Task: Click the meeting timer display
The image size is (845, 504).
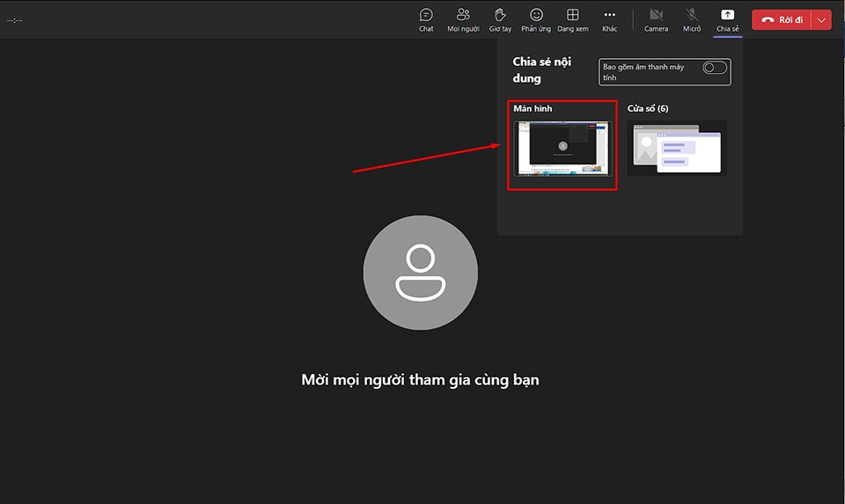Action: coord(15,20)
